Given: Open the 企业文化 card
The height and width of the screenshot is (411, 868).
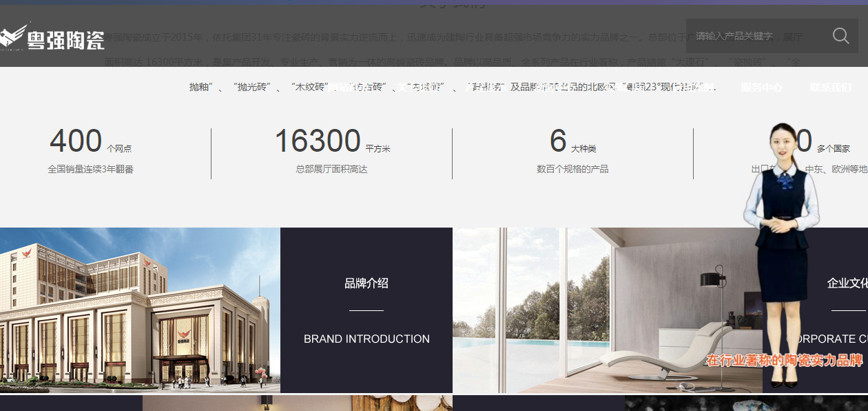Looking at the screenshot, I should coord(816,310).
